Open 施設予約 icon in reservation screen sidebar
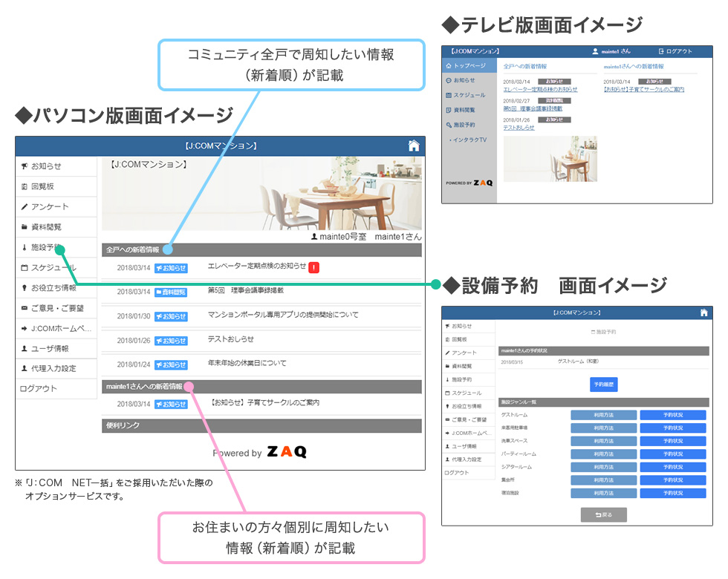 pos(447,379)
